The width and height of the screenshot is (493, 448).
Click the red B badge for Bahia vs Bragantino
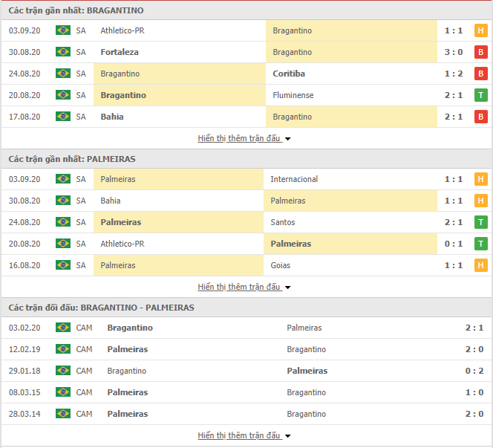(480, 117)
